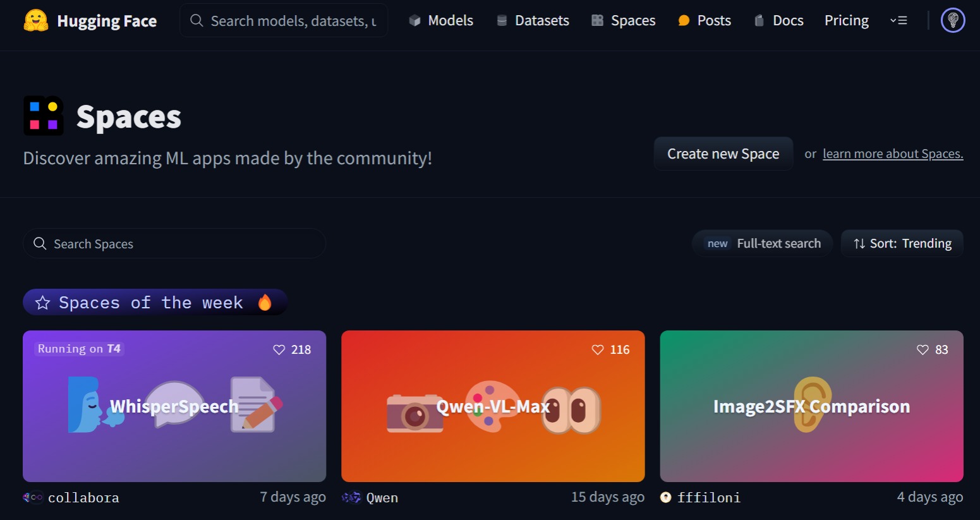Click the 4 days ago timestamp
This screenshot has width=980, height=520.
[x=930, y=497]
